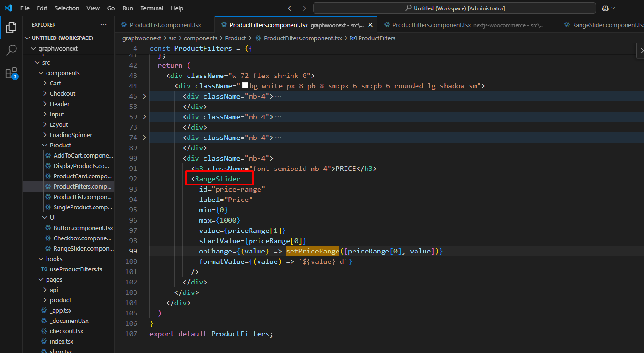Click the Go Forward arrow in the title bar
644x353 pixels.
303,8
